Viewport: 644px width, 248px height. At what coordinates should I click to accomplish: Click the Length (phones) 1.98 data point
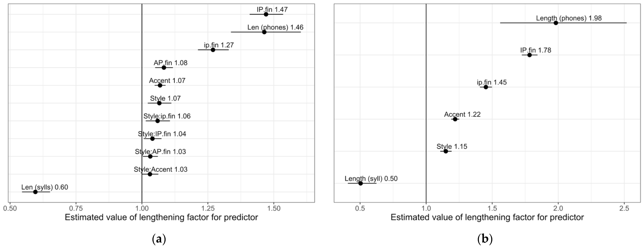(556, 23)
